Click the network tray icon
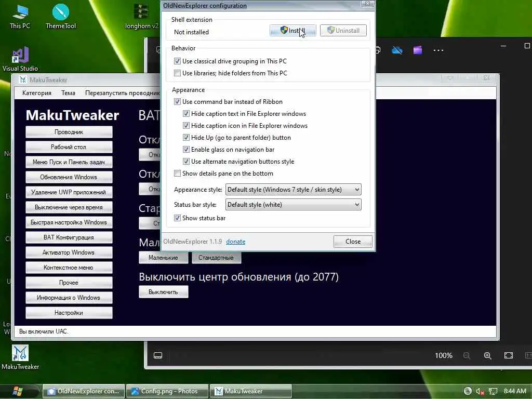This screenshot has width=532, height=399. 493,391
